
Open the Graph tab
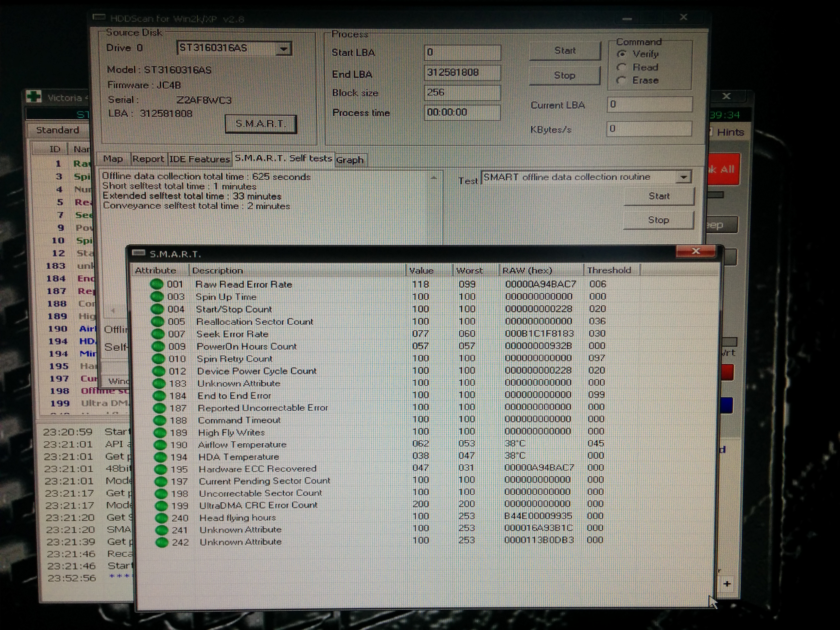point(350,160)
